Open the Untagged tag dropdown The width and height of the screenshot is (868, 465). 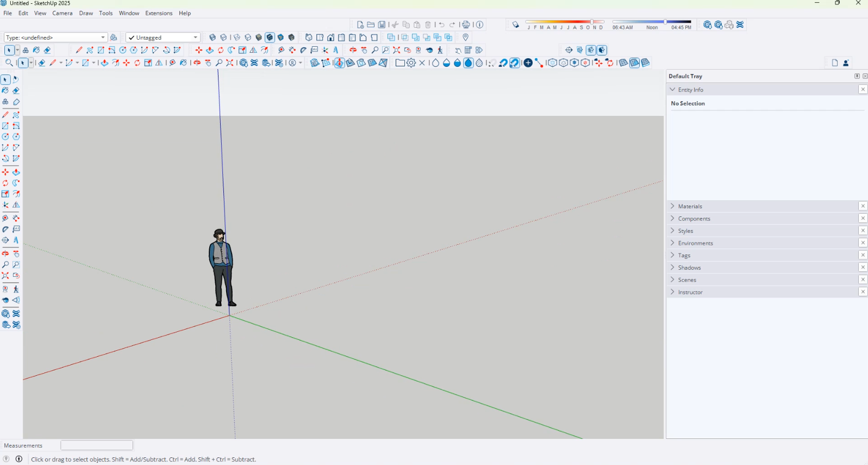pyautogui.click(x=163, y=38)
